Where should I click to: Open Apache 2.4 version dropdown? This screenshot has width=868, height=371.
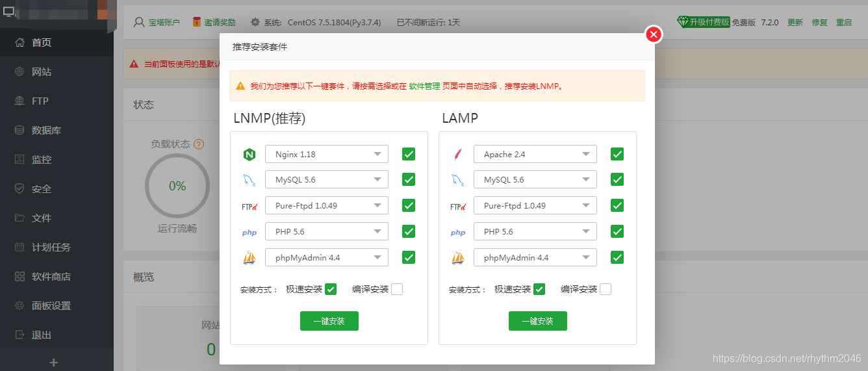(535, 154)
